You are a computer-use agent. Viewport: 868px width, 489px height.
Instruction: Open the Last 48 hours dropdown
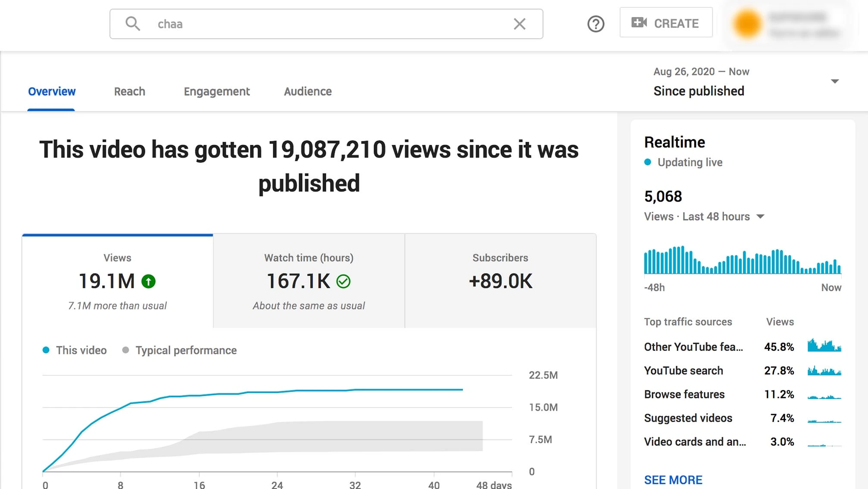pyautogui.click(x=760, y=217)
